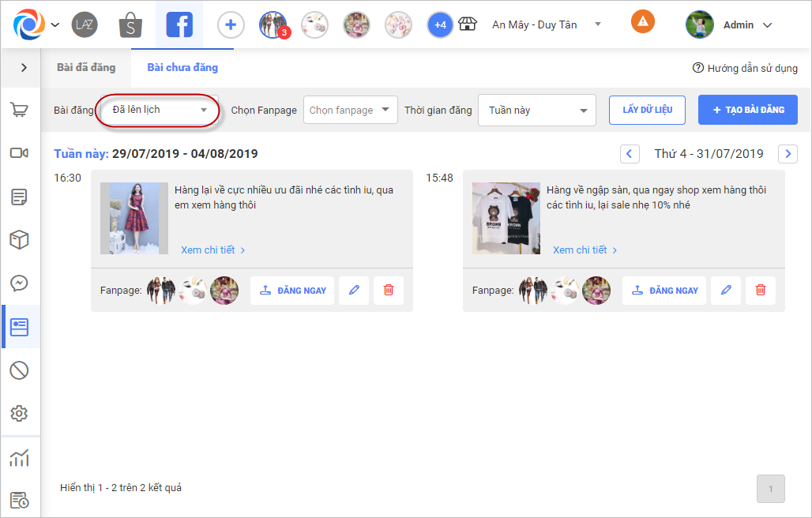Open the notes document sidebar section

pyautogui.click(x=20, y=197)
